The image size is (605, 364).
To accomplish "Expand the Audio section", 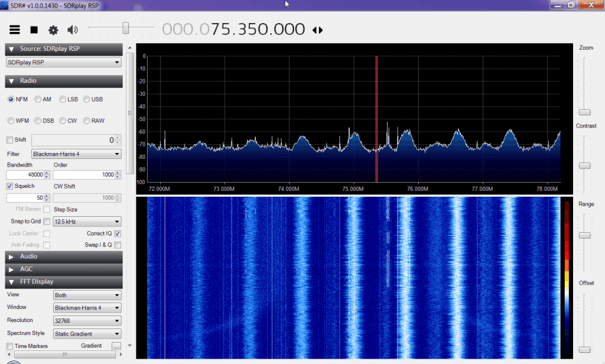I will [63, 256].
